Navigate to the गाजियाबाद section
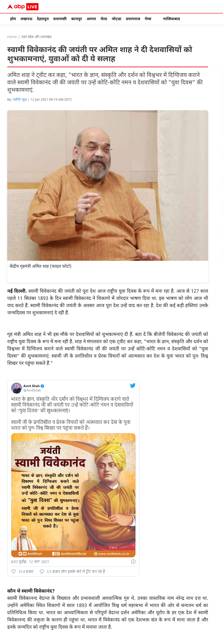 point(172,19)
